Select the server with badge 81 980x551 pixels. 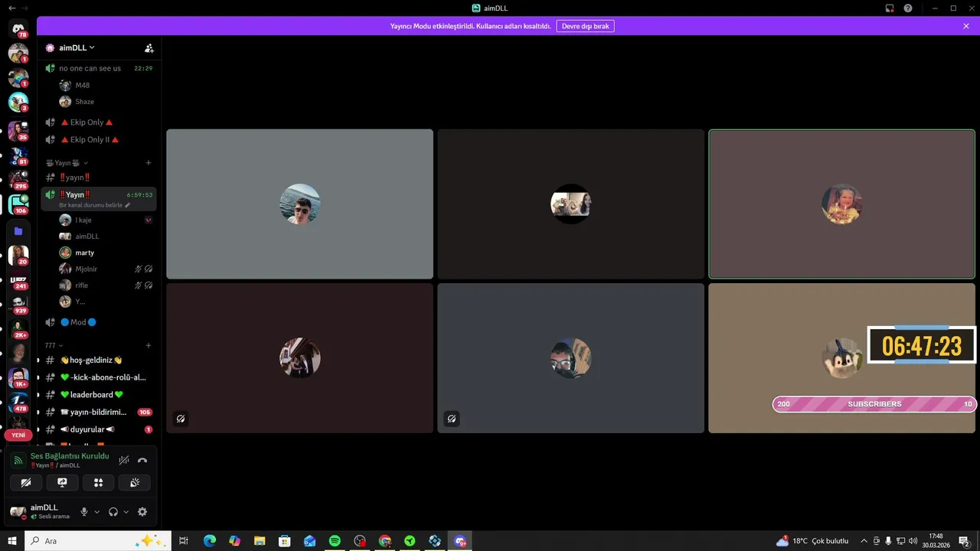(x=18, y=155)
